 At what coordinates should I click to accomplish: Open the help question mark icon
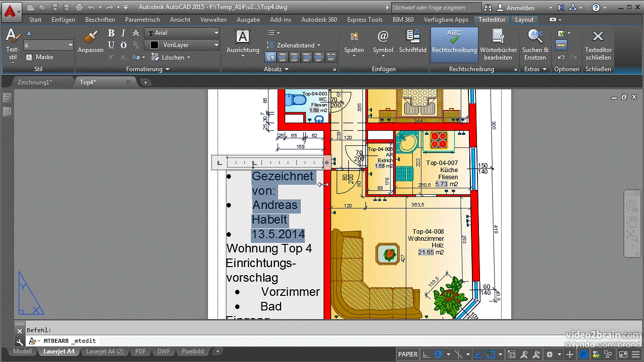596,8
